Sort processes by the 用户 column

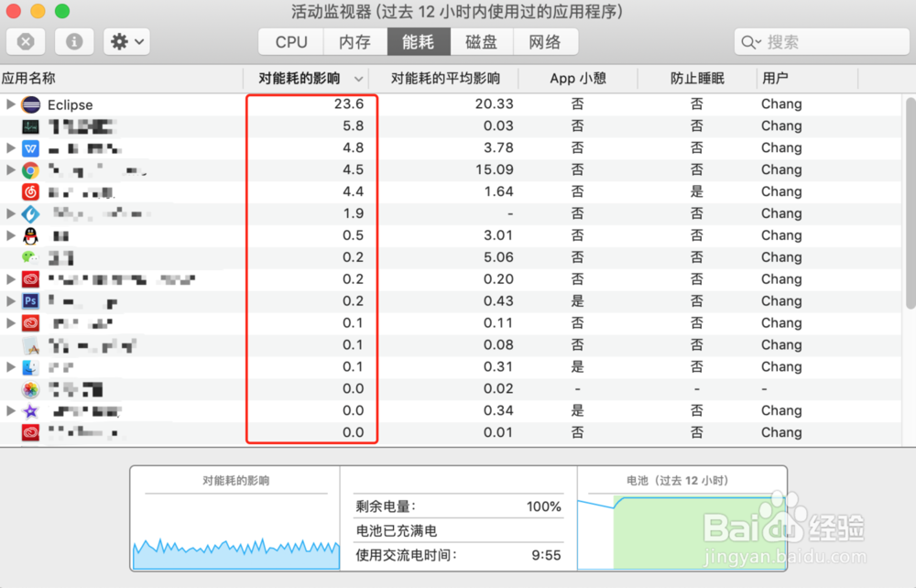click(777, 78)
